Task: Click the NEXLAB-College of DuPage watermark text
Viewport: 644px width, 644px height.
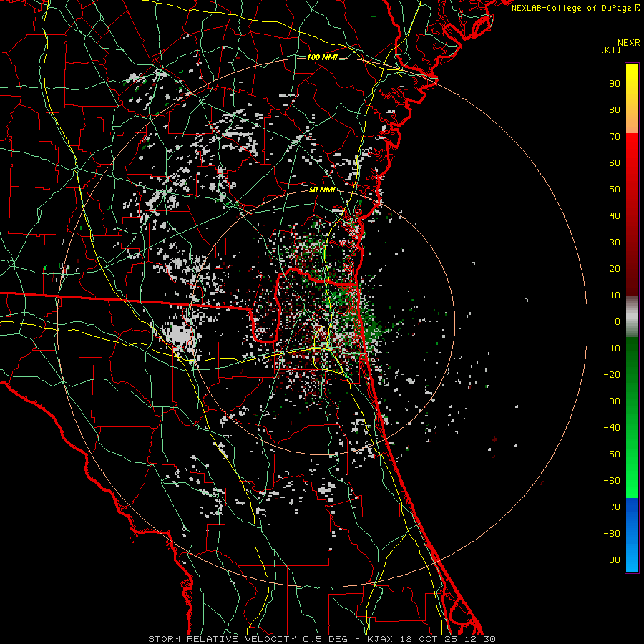Action: tap(575, 8)
